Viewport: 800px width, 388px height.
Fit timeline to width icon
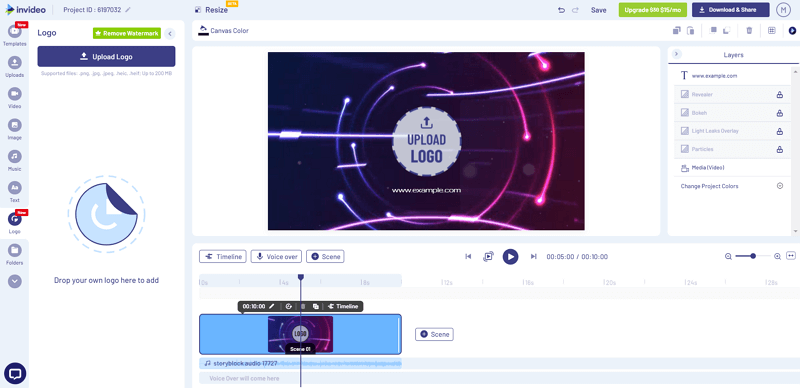pos(791,256)
